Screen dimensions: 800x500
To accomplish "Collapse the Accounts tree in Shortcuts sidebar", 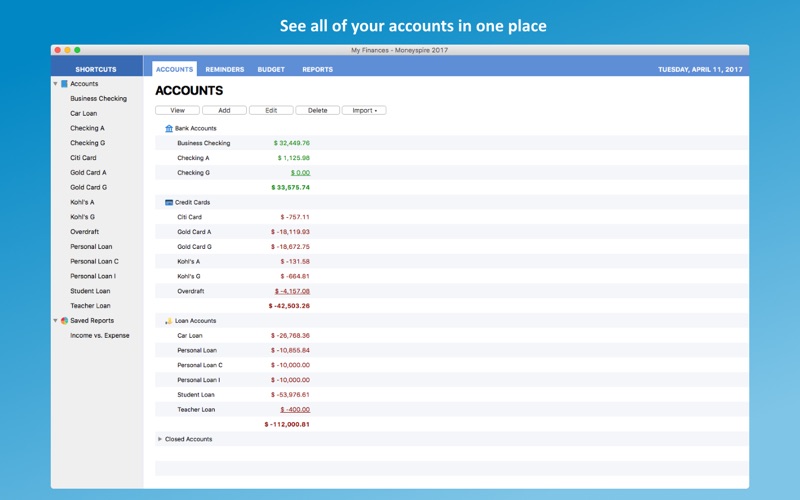I will tap(55, 84).
